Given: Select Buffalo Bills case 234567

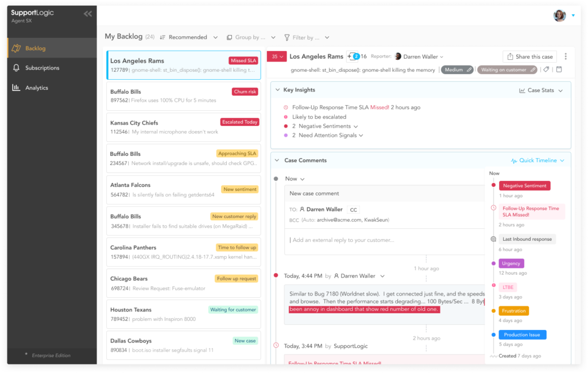Looking at the screenshot, I should pyautogui.click(x=183, y=159).
